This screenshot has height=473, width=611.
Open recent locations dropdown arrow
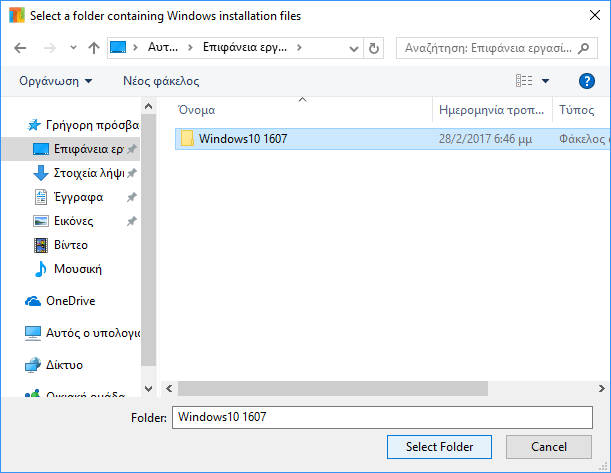point(73,48)
